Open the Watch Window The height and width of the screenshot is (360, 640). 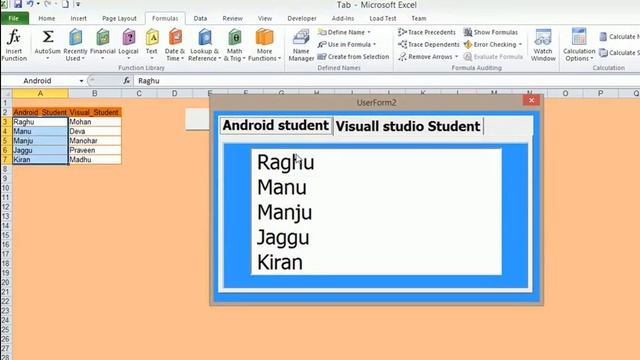point(543,45)
